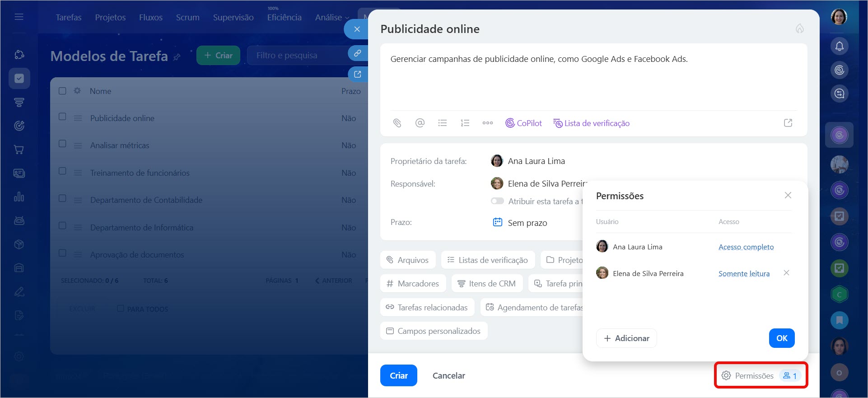Change Elena's access level 'Somente leitura'
Viewport: 868px width, 398px height.
tap(744, 273)
